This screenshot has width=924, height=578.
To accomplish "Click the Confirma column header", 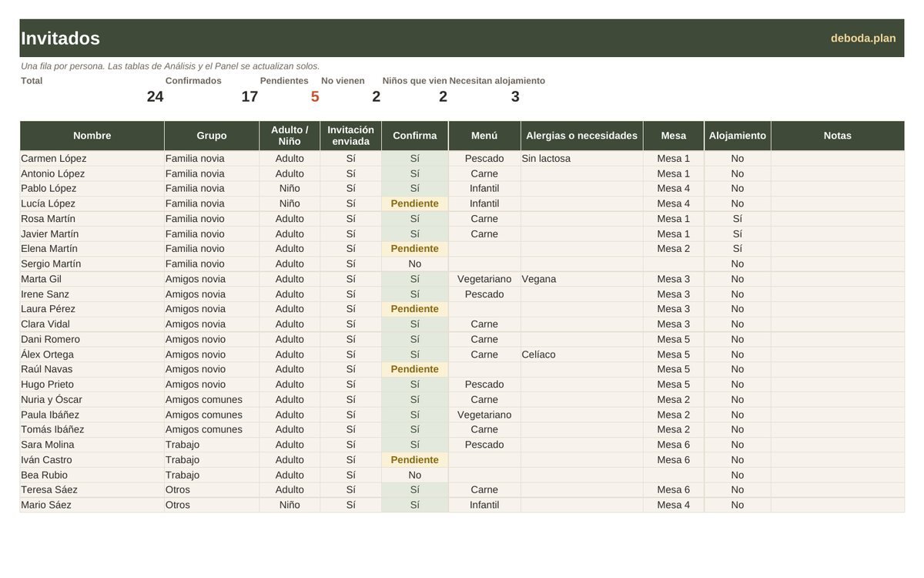I will pos(415,136).
